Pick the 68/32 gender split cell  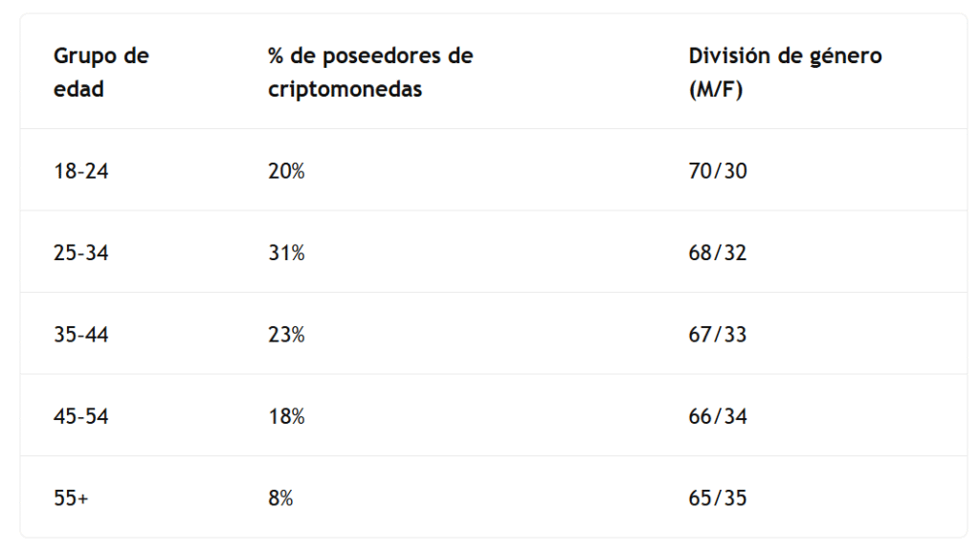[718, 254]
